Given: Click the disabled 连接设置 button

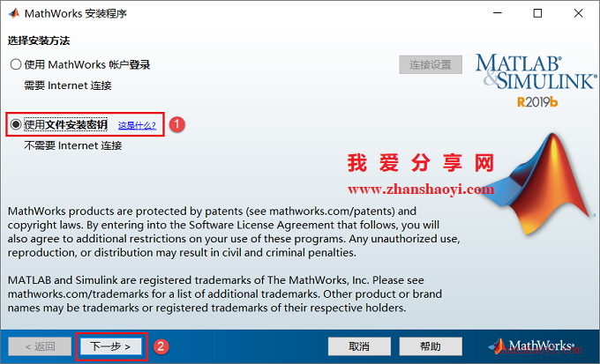Looking at the screenshot, I should click(x=431, y=64).
